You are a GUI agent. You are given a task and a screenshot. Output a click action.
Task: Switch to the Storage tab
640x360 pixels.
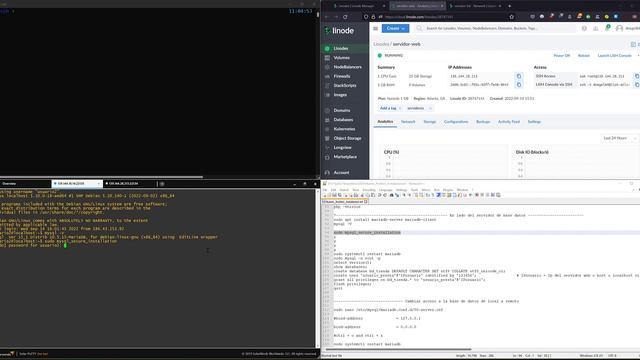(x=429, y=122)
